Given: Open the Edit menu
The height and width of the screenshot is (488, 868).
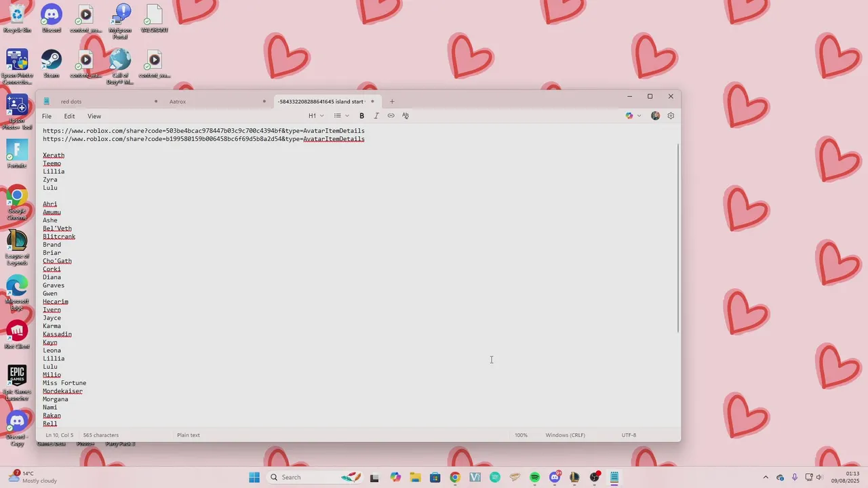Looking at the screenshot, I should tap(69, 116).
